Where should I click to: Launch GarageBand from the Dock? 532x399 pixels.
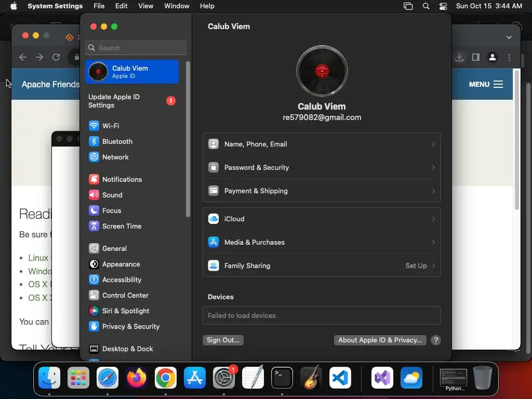311,378
